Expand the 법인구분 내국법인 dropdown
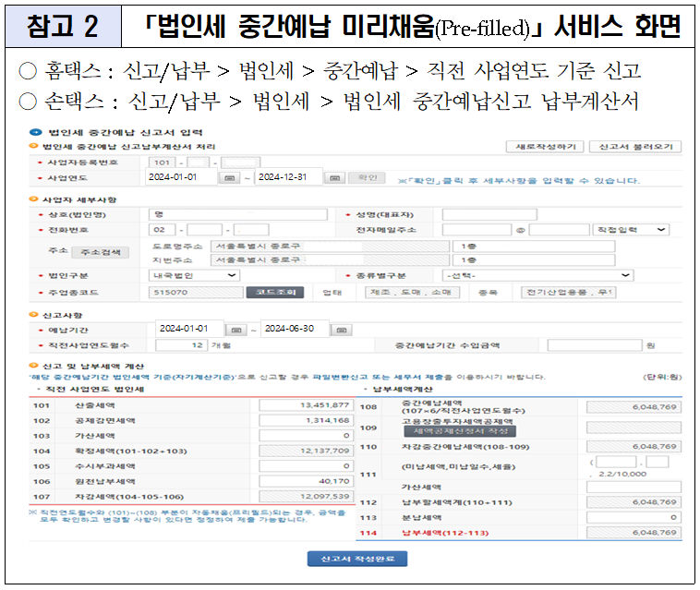 coord(194,275)
